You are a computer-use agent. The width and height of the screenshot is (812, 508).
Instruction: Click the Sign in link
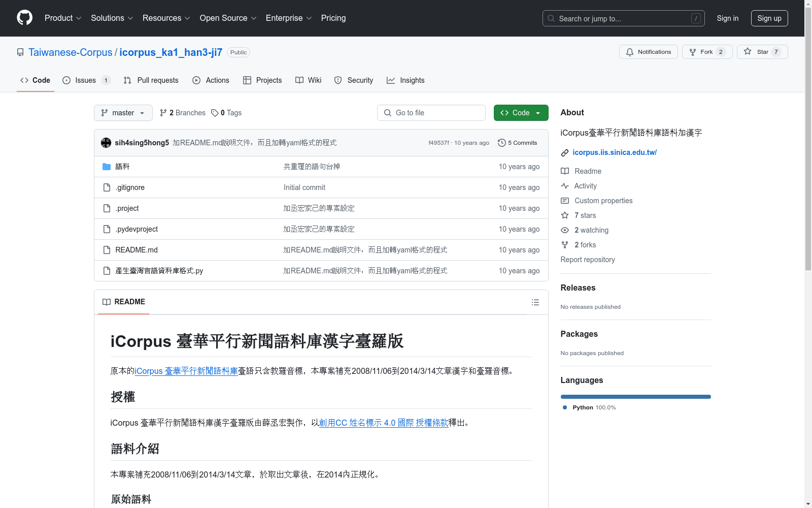728,18
